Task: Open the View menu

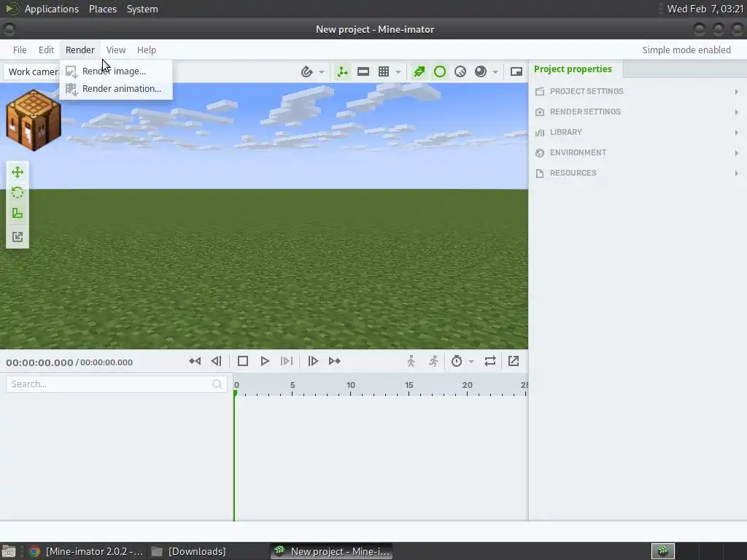Action: click(116, 50)
